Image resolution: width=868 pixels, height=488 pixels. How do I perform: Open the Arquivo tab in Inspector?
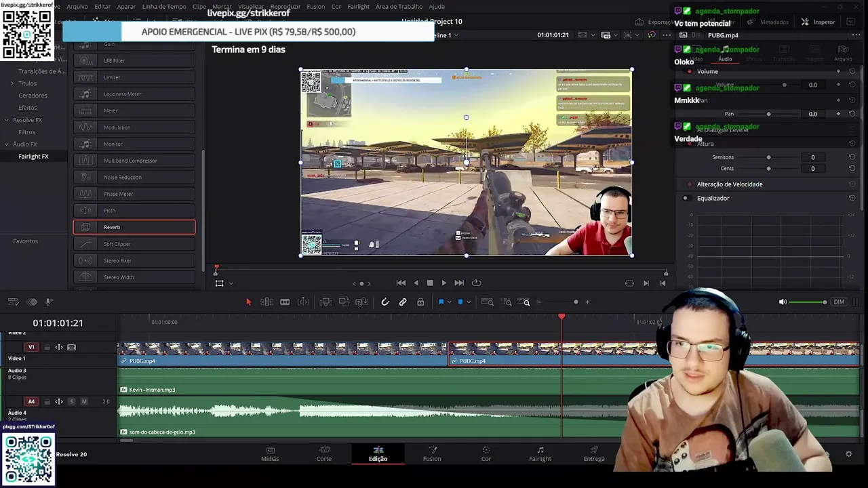843,54
